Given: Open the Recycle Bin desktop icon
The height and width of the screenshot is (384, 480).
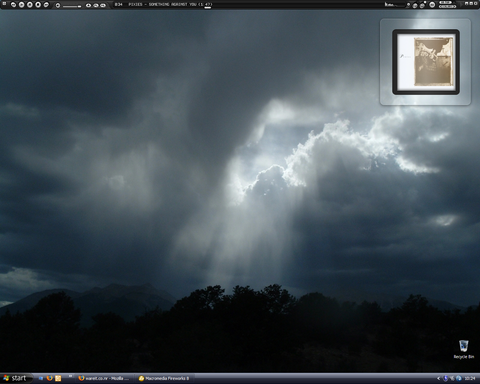Looking at the screenshot, I should coord(463,349).
